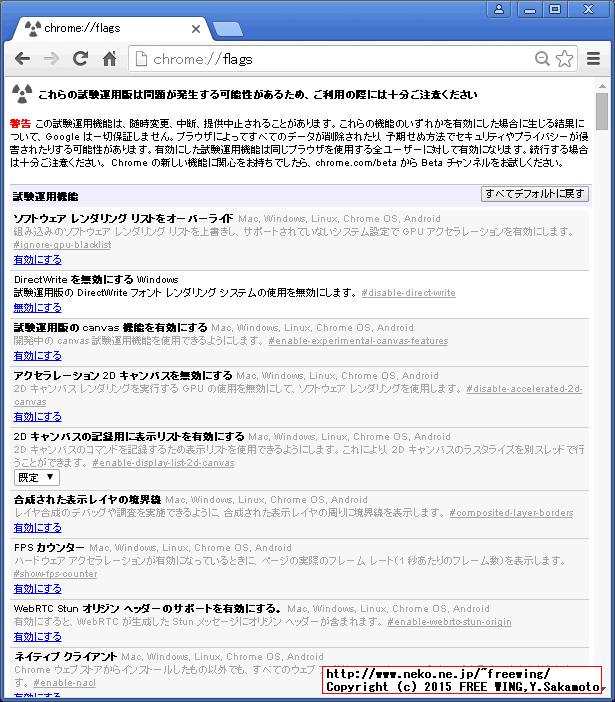Screen dimensions: 615x702
Task: Click the ネイティブ クライアント flag title
Action: 65,656
